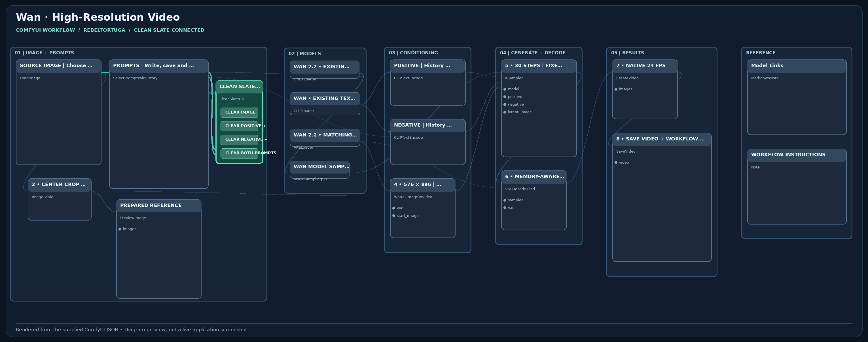The image size is (868, 342).
Task: Click the CLEAR POSITIVE + button
Action: coord(239,126)
